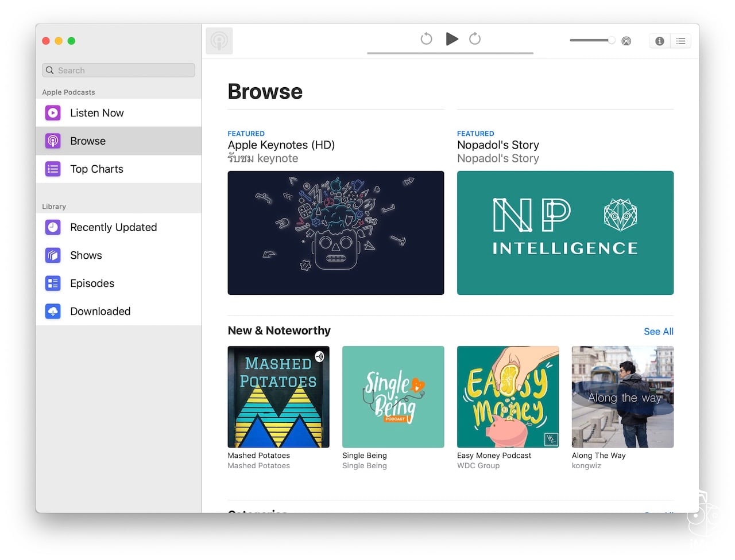The height and width of the screenshot is (560, 735).
Task: Skip back with the rewind button
Action: (x=426, y=39)
